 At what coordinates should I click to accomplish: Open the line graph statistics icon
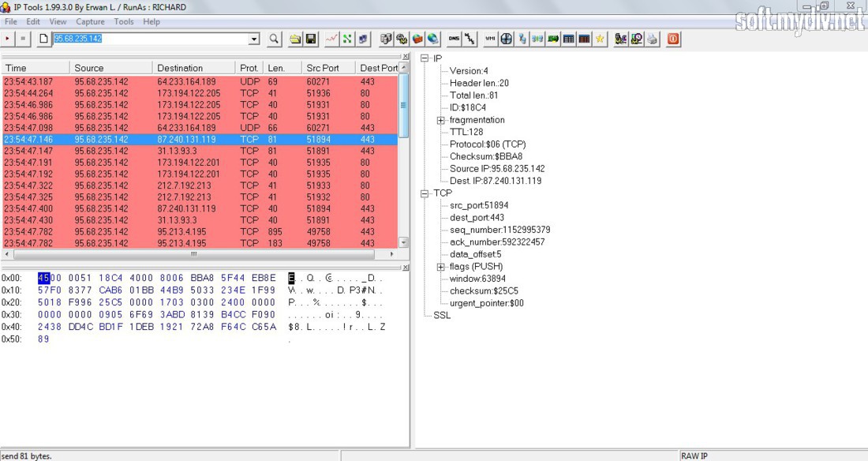331,39
